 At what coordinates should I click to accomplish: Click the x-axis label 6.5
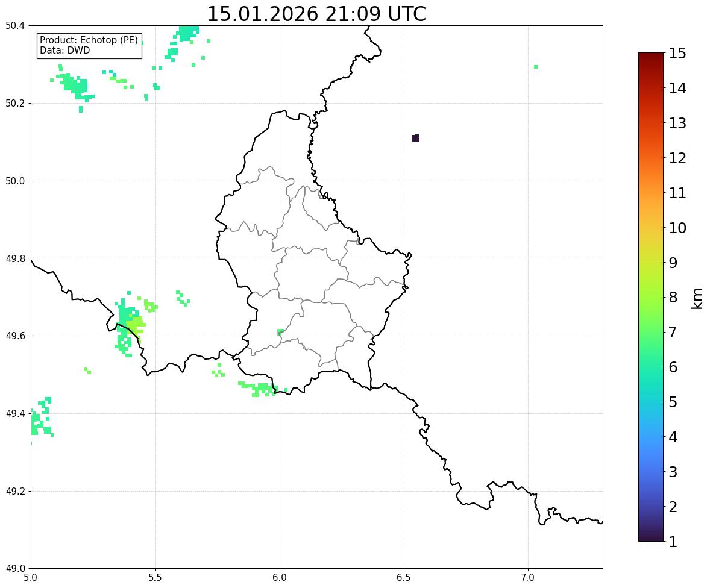pos(404,578)
